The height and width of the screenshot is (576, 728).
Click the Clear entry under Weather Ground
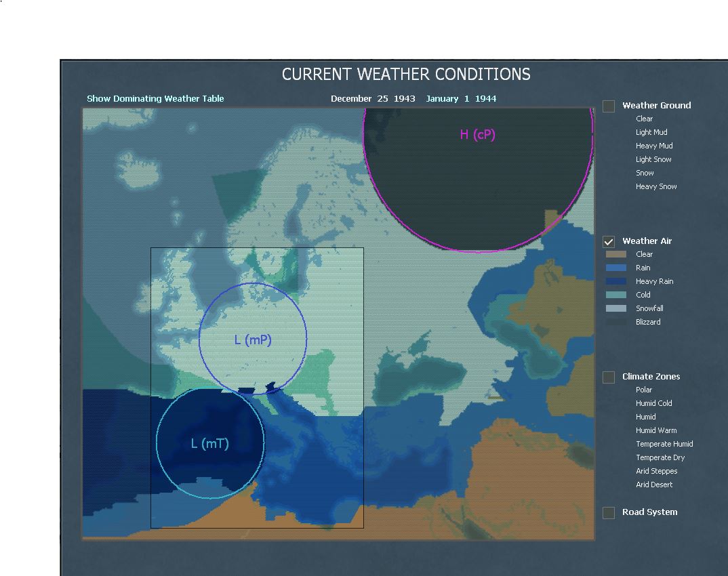[644, 119]
